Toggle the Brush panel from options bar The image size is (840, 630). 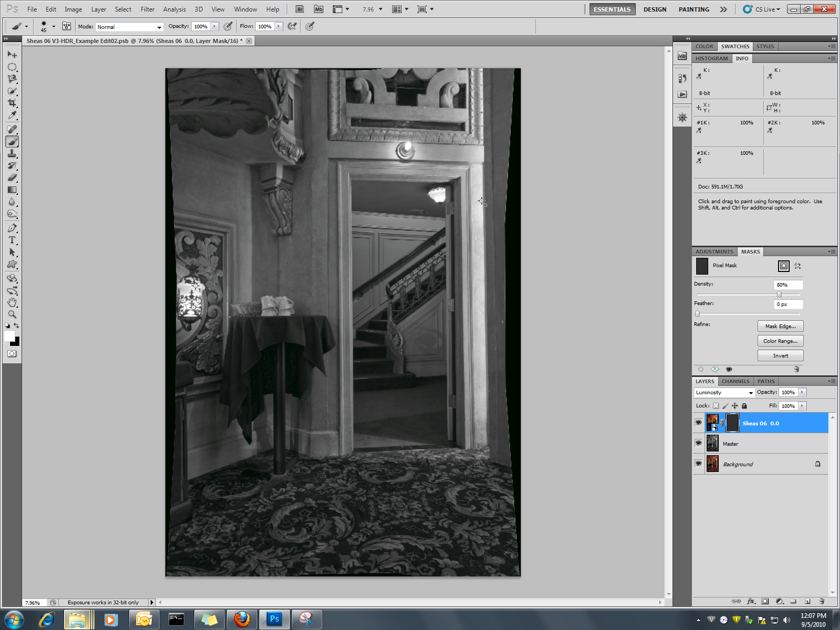pyautogui.click(x=67, y=26)
